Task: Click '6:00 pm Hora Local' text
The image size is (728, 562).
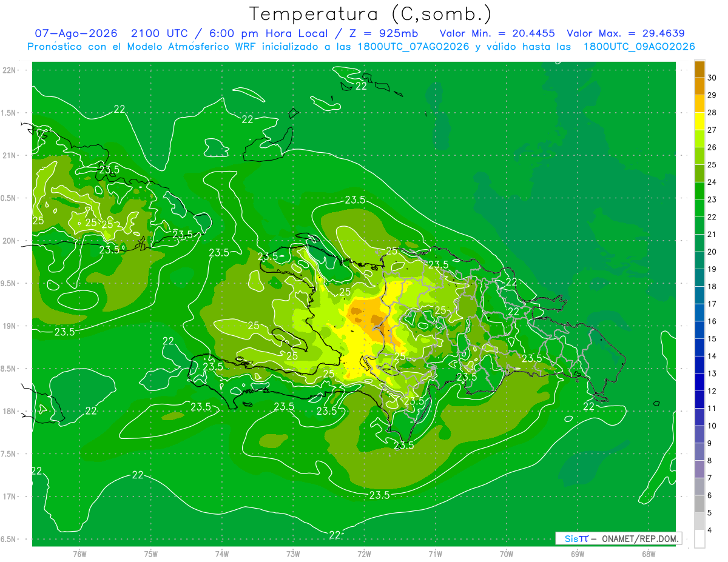Action: [x=269, y=33]
